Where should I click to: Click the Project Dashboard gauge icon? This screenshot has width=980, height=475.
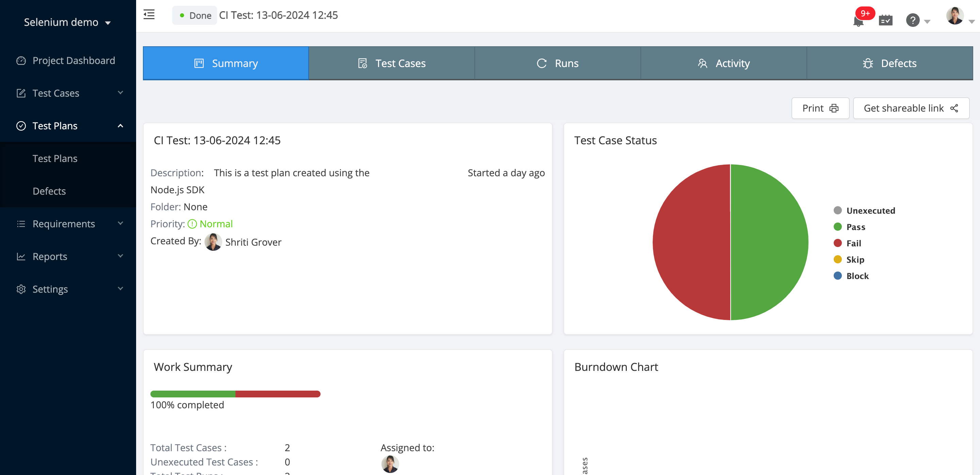tap(21, 61)
